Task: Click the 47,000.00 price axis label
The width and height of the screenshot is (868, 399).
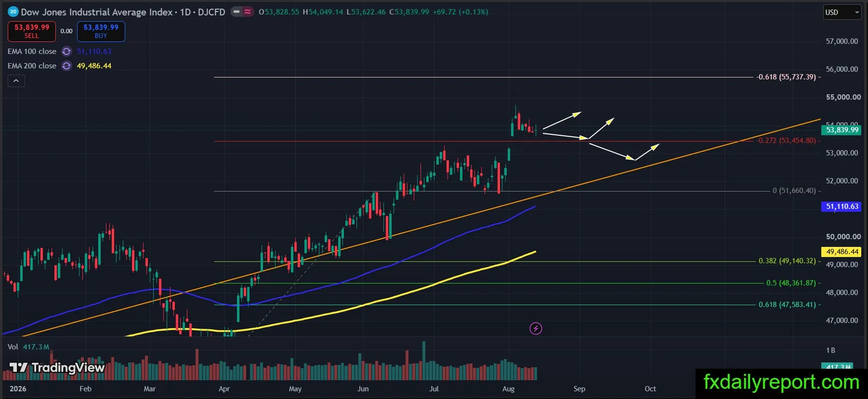Action: point(842,321)
